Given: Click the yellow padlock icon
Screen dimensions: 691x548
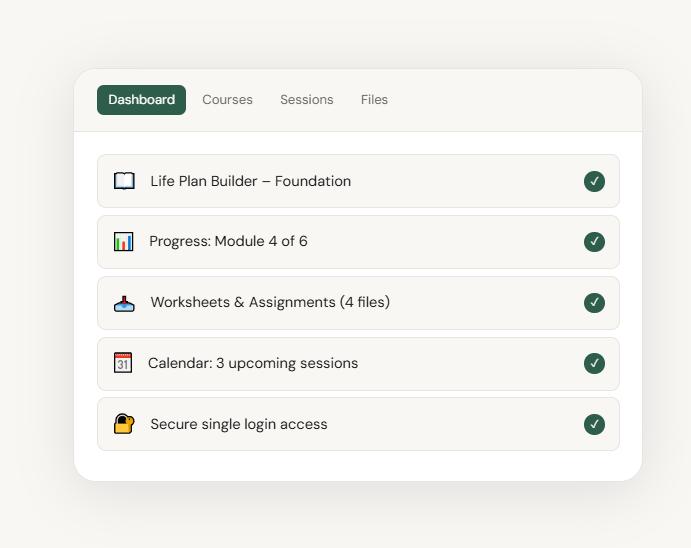Looking at the screenshot, I should pyautogui.click(x=124, y=424).
